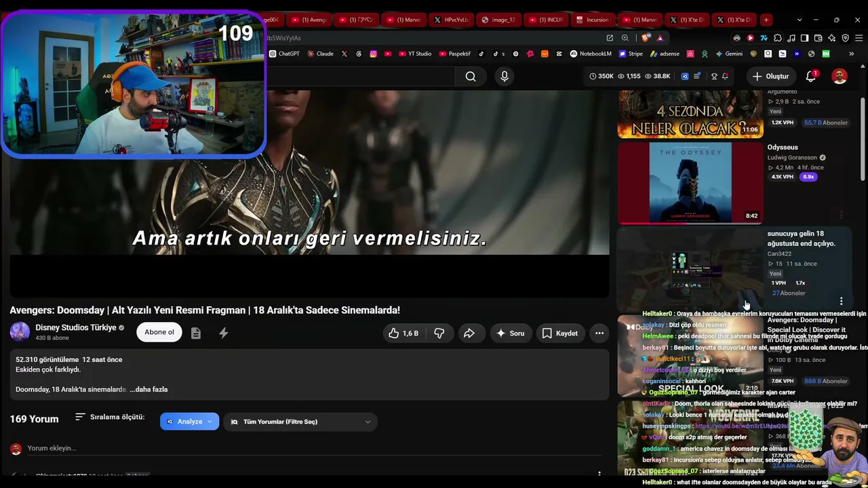Open the NotebookLM bookmark

pyautogui.click(x=591, y=54)
